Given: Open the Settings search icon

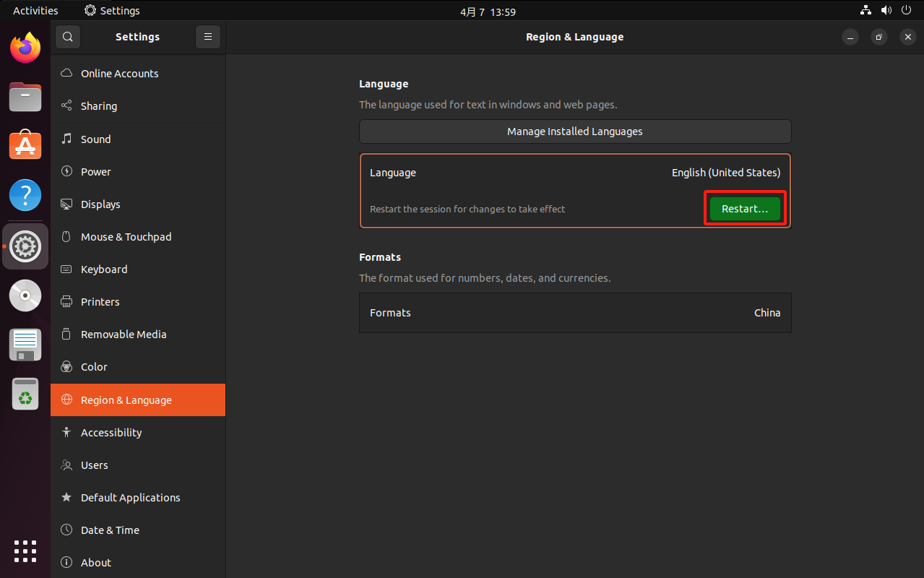Looking at the screenshot, I should click(68, 37).
